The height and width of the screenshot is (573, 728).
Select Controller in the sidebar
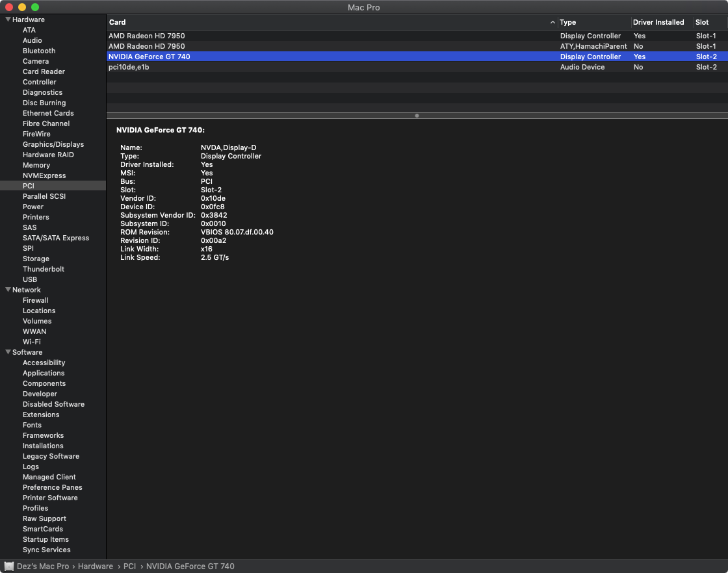[40, 82]
